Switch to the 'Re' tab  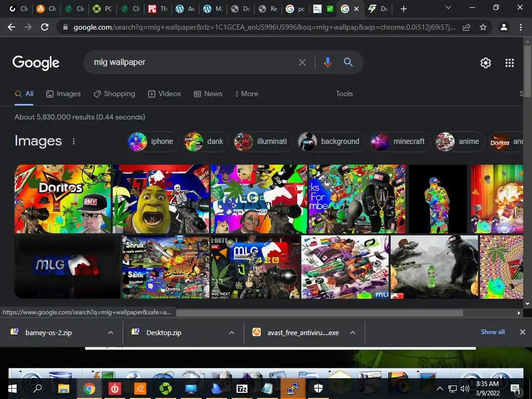click(x=268, y=9)
